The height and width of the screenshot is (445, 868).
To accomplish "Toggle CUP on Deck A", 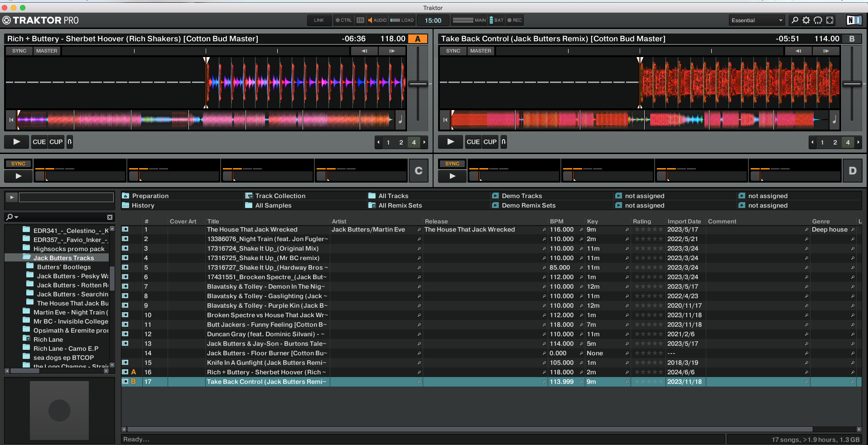I will 56,142.
